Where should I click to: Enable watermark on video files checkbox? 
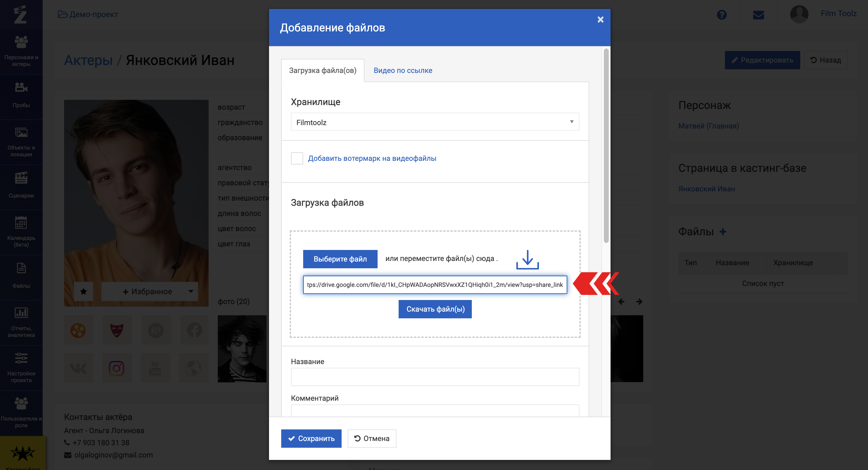pos(297,158)
